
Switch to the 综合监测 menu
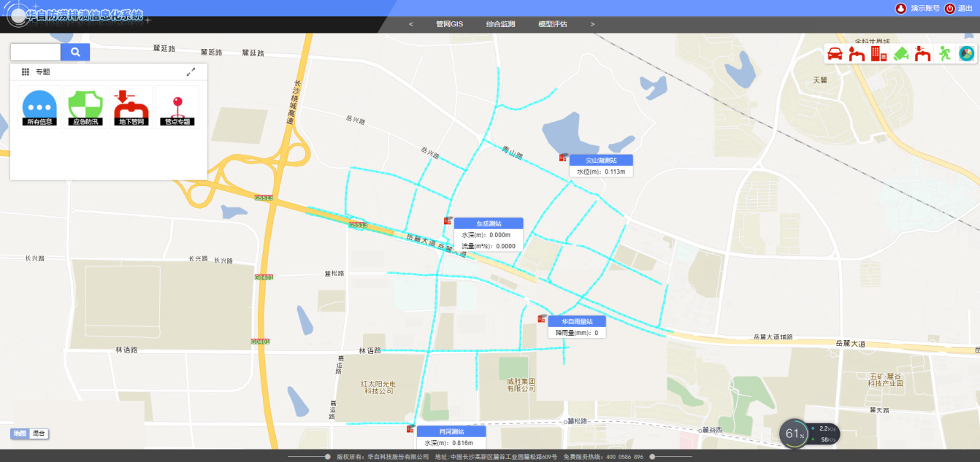pos(500,24)
